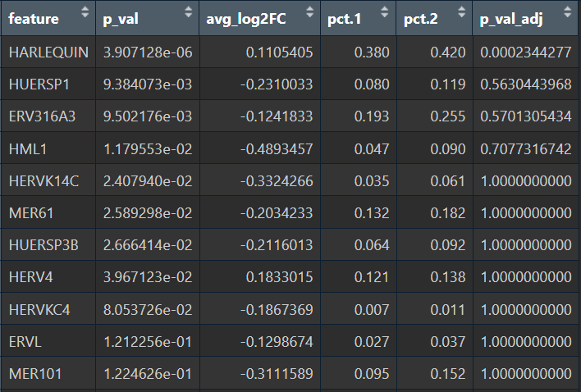581x392 pixels.
Task: Click sort arrows in pct.1 column header
Action: tap(384, 14)
